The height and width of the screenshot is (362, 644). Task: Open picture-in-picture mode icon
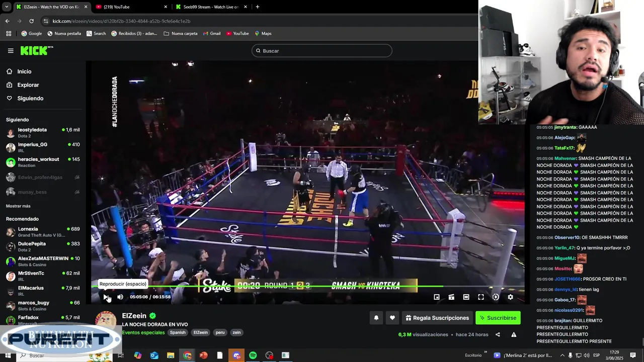coord(437,297)
